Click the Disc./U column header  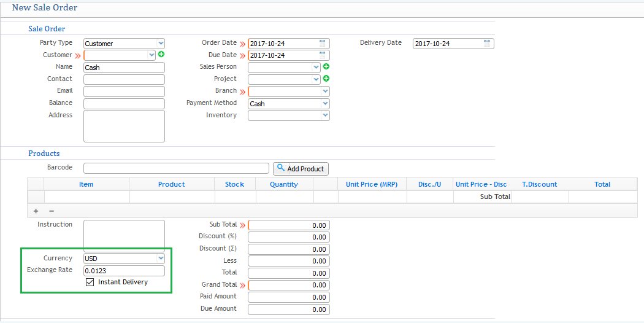point(429,184)
